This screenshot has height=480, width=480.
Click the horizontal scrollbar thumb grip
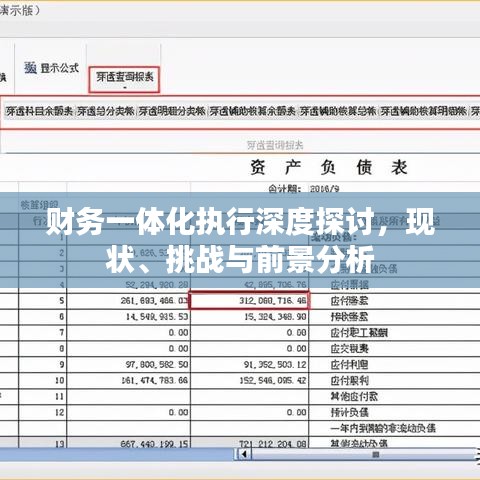pos(376,454)
